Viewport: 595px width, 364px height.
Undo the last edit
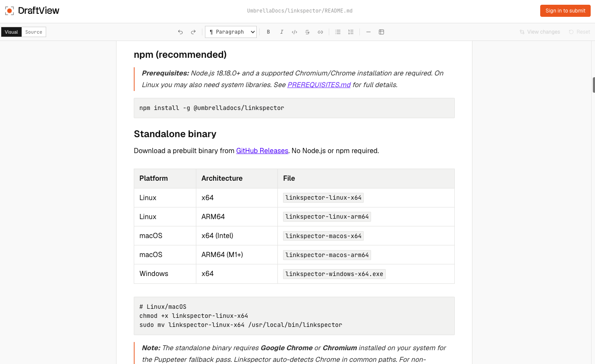tap(180, 32)
